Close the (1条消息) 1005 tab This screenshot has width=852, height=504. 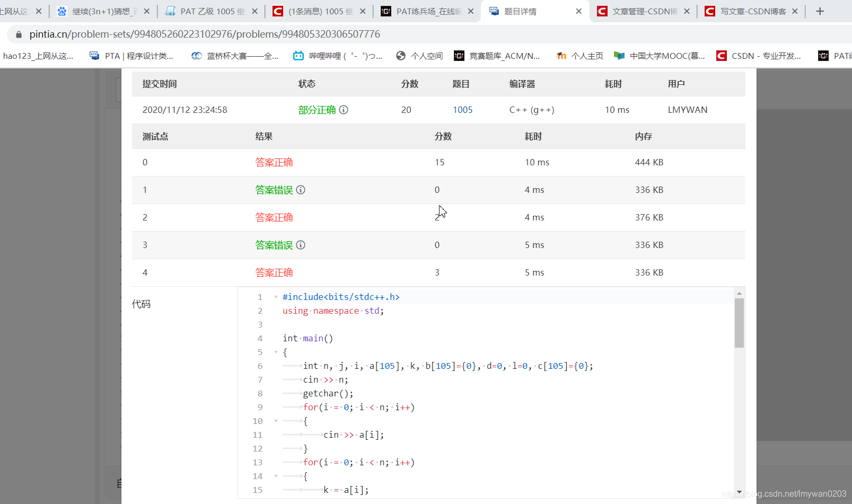pos(363,11)
